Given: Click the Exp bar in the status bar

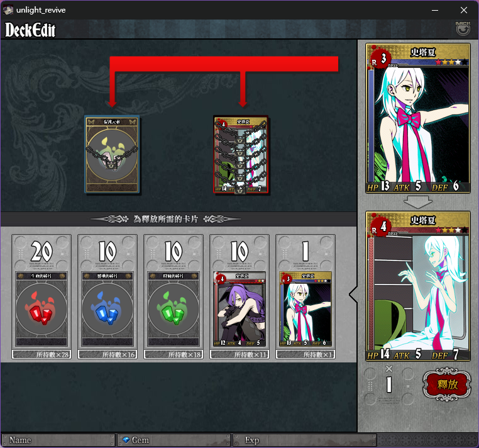Looking at the screenshot, I should pyautogui.click(x=305, y=440).
